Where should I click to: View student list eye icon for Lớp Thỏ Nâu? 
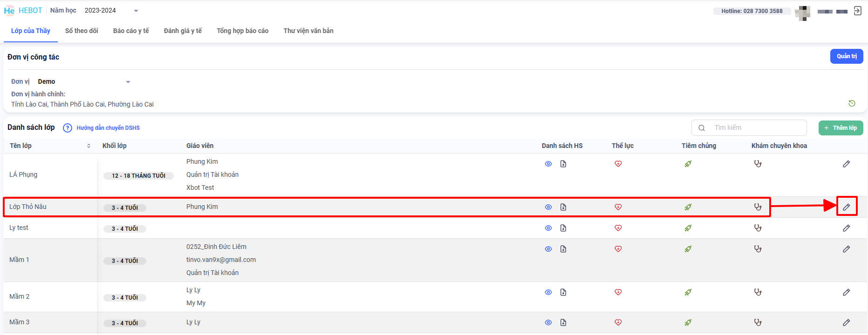tap(548, 207)
